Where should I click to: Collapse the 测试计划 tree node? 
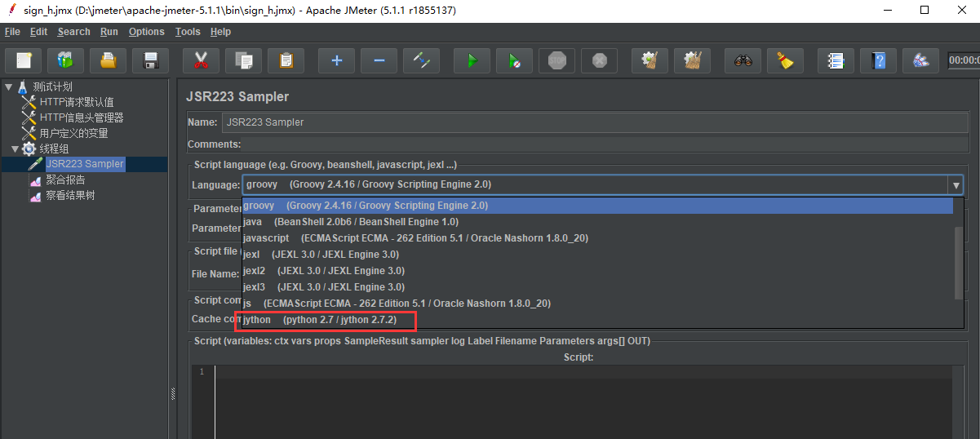point(8,86)
